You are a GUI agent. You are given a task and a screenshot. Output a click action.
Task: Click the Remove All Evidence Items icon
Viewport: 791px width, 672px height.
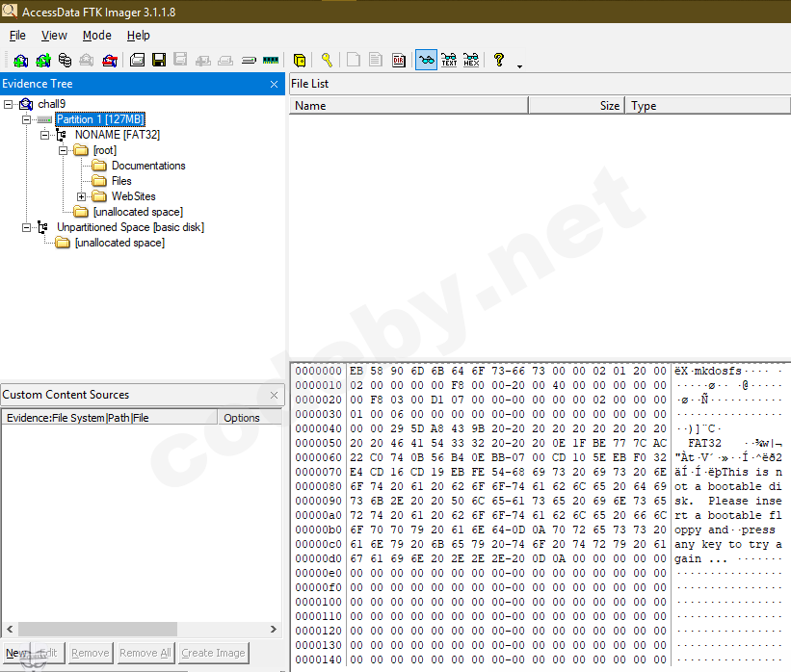coord(109,60)
